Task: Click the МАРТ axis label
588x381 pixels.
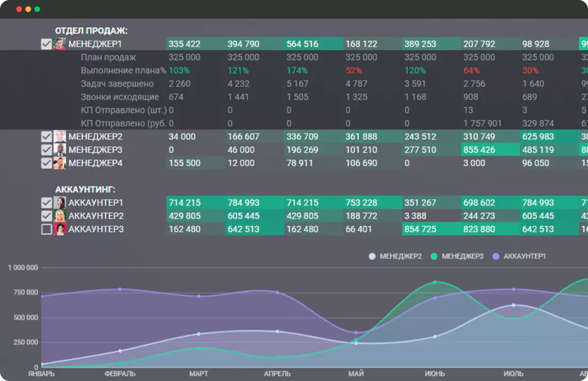Action: point(199,374)
